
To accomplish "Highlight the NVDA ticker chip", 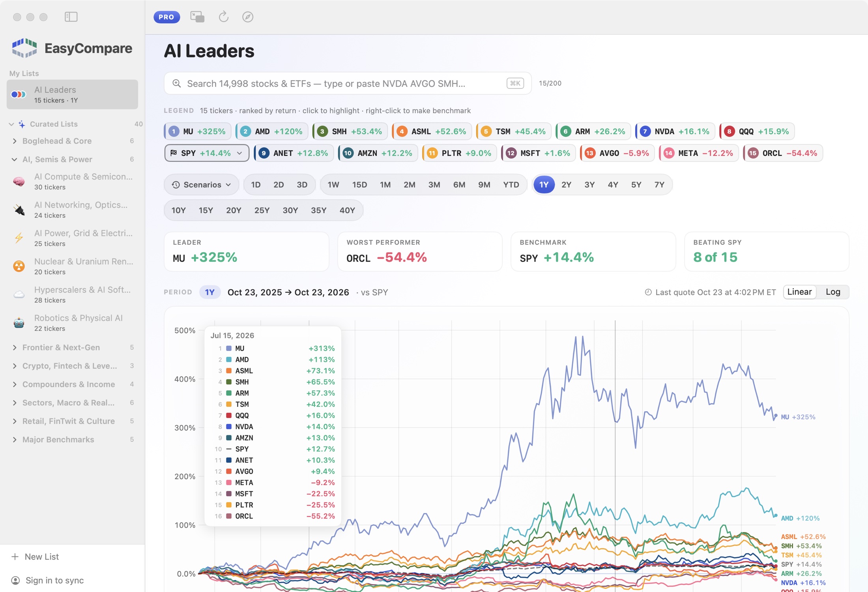I will click(x=675, y=131).
